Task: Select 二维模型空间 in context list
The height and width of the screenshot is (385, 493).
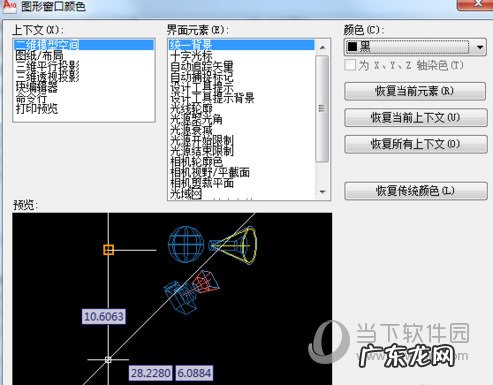Action: point(84,45)
